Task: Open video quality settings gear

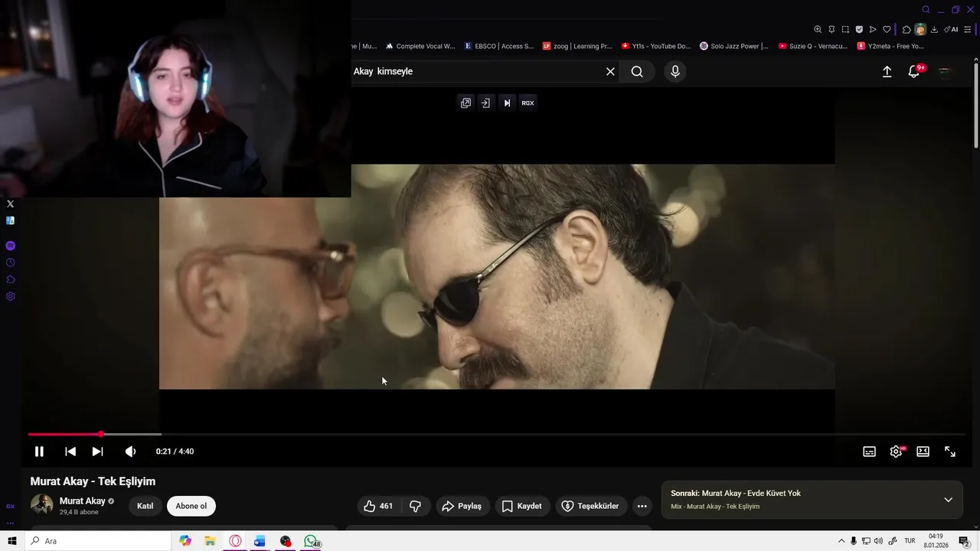Action: 896,452
